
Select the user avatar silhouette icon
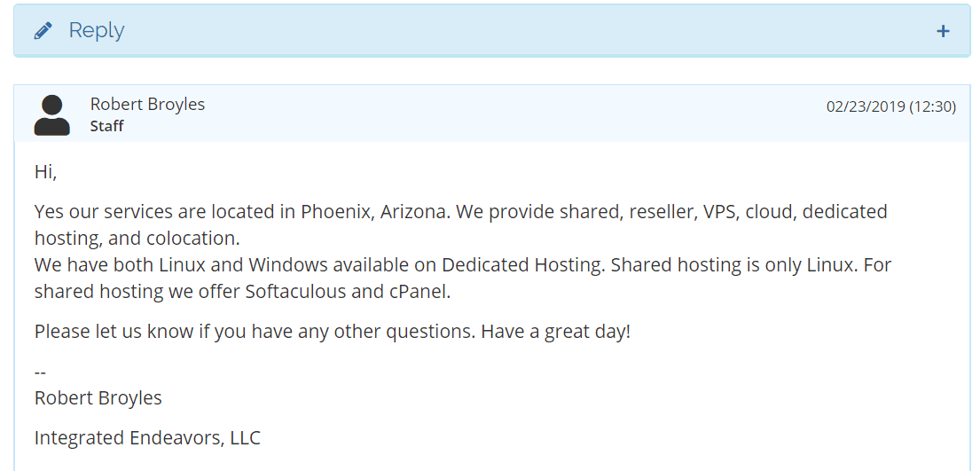[51, 115]
